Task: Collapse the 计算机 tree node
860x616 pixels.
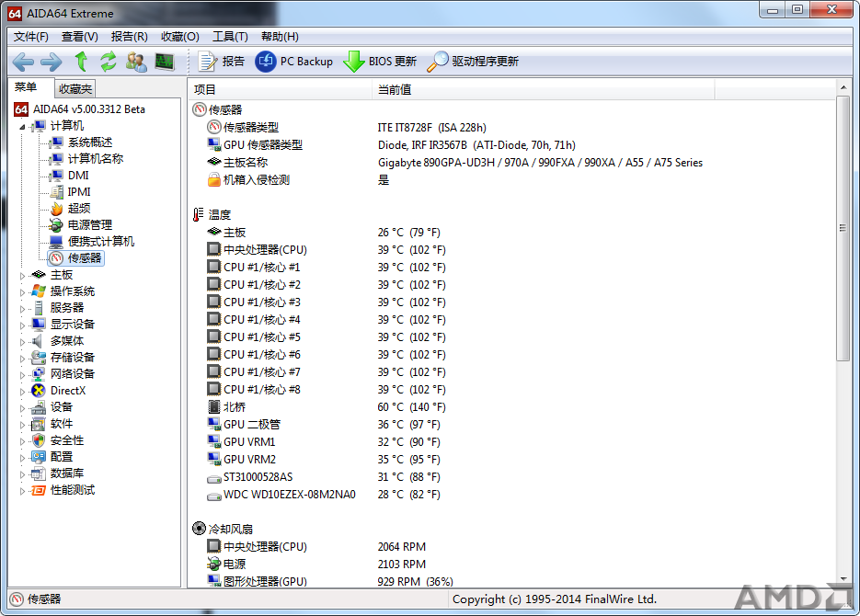Action: [22, 127]
